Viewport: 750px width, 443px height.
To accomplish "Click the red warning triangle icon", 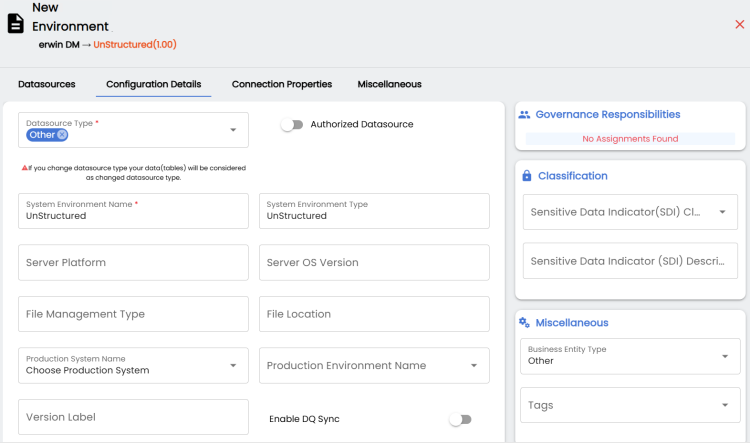I will (x=25, y=168).
